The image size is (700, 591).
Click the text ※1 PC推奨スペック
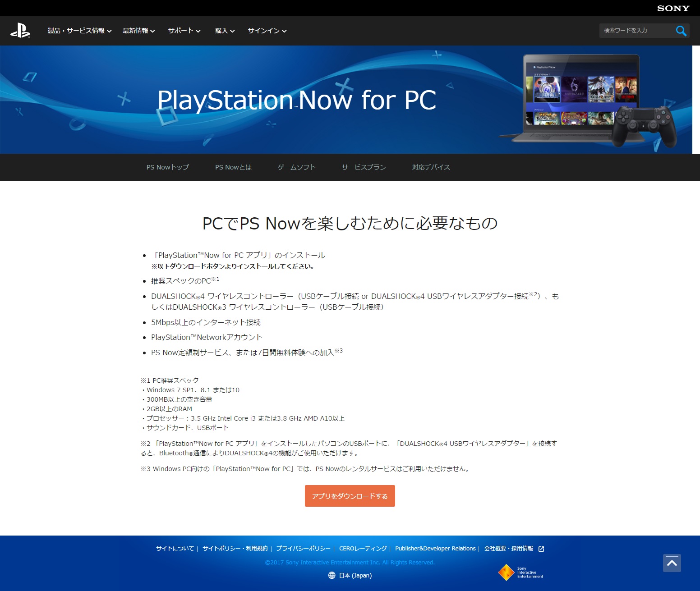point(170,380)
